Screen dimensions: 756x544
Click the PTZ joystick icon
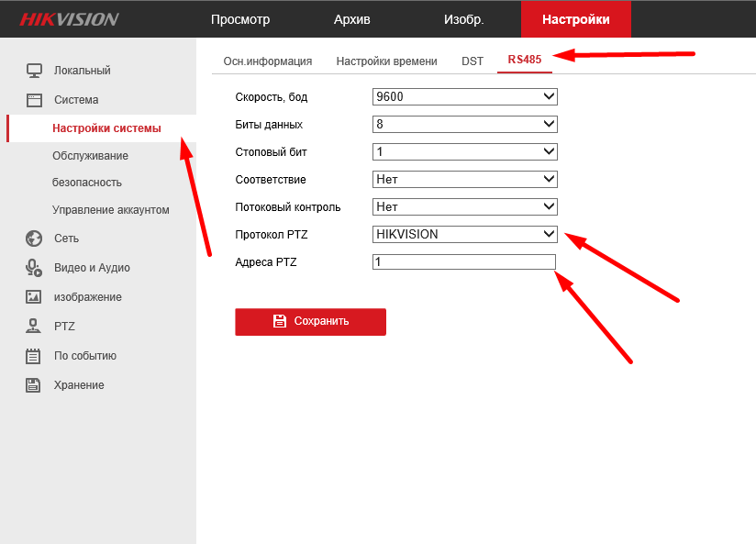pos(34,326)
